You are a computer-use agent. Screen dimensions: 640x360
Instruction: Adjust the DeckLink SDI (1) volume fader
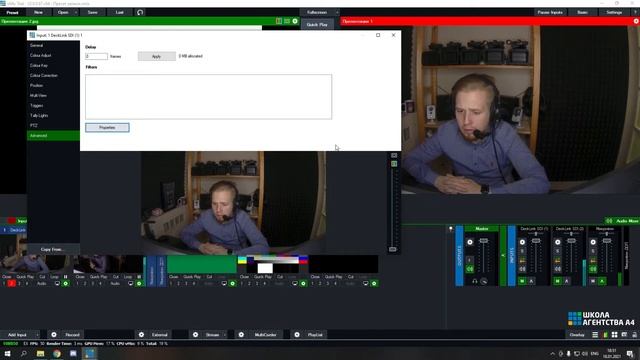[x=536, y=241]
